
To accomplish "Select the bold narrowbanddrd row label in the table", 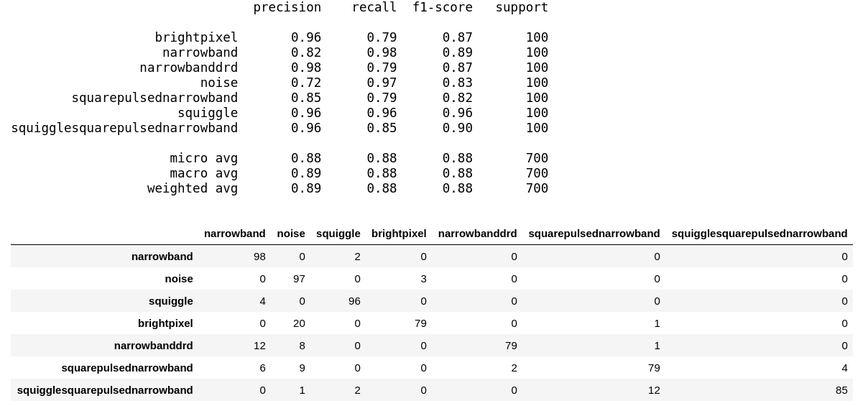I will (x=153, y=346).
